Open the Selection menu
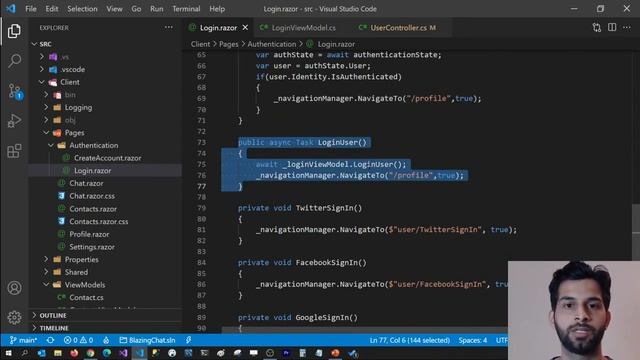This screenshot has width=640, height=360. pyautogui.click(x=82, y=9)
